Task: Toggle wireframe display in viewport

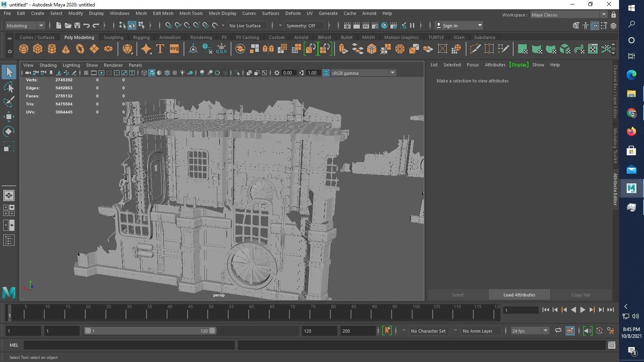Action: click(144, 73)
